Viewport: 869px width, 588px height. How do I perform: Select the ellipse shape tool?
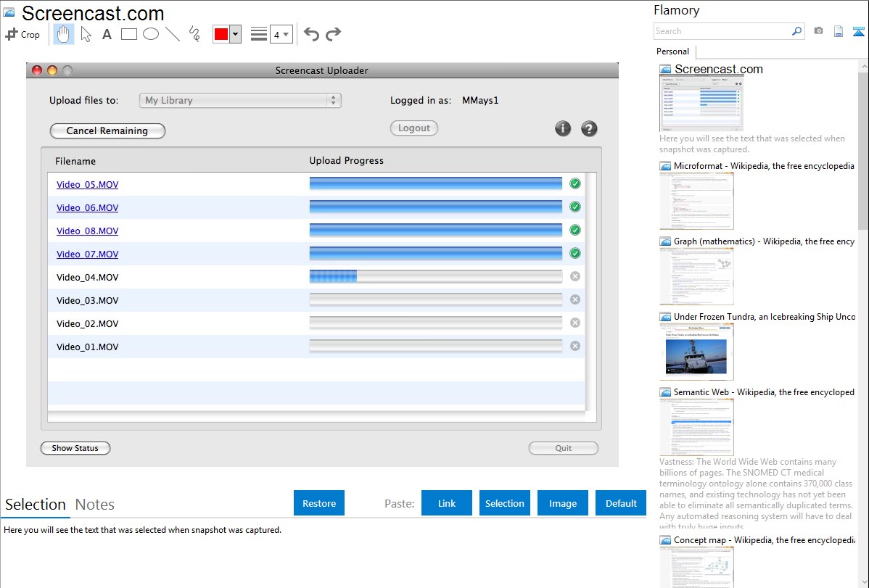pos(151,34)
